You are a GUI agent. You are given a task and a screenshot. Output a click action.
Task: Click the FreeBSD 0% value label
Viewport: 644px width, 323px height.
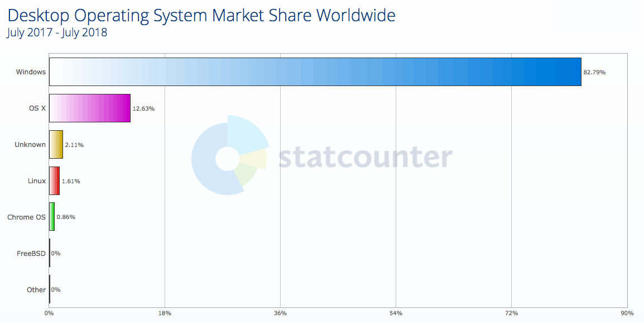coord(56,254)
